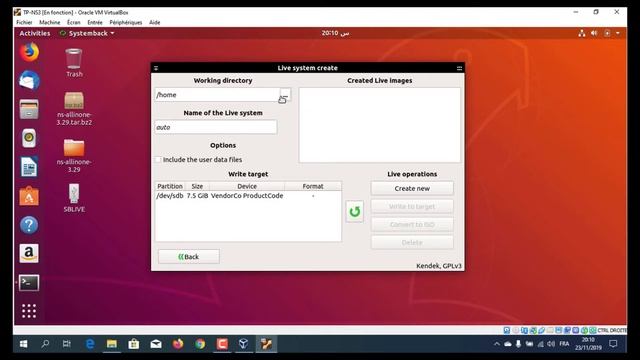Click the Device column header
Screen dimensions: 640x360
(247, 186)
